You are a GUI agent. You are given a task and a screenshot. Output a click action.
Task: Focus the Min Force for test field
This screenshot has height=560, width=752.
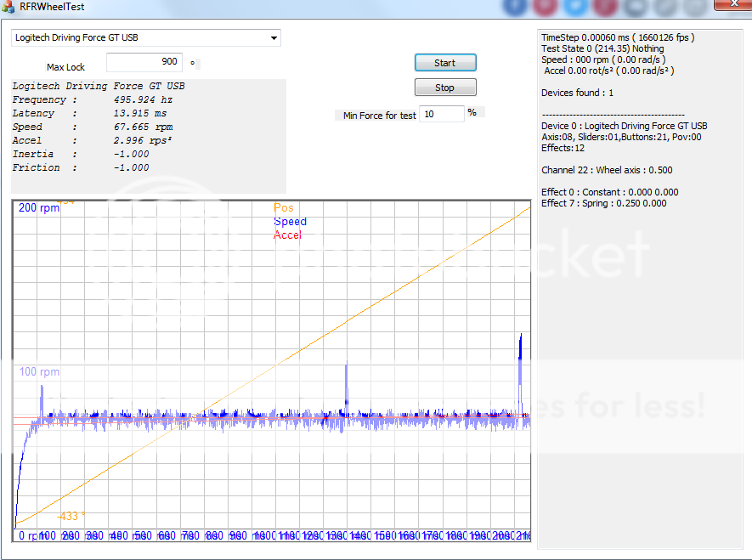coord(441,114)
